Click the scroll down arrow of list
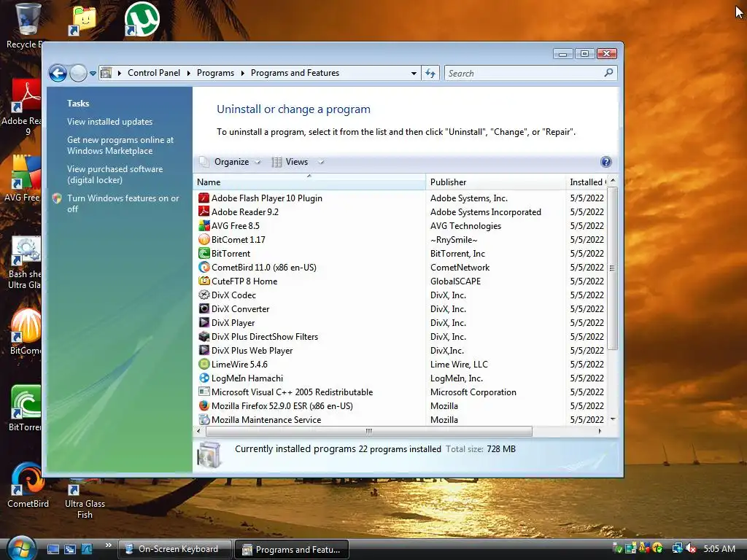Screen dimensions: 747x560 pos(613,419)
